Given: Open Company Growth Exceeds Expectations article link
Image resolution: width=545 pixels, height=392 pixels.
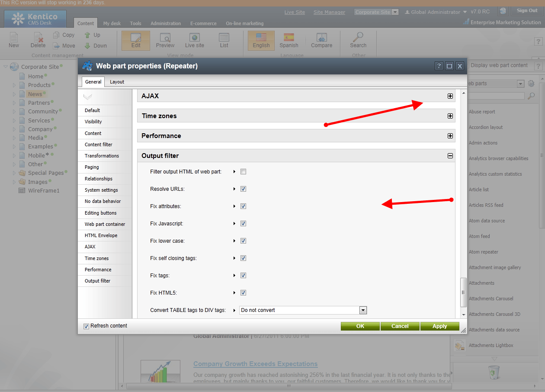Looking at the screenshot, I should tap(256, 364).
